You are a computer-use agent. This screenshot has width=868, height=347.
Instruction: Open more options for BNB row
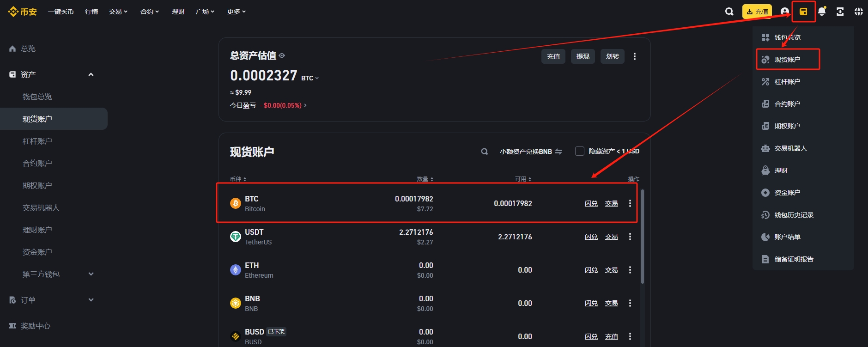pyautogui.click(x=630, y=303)
